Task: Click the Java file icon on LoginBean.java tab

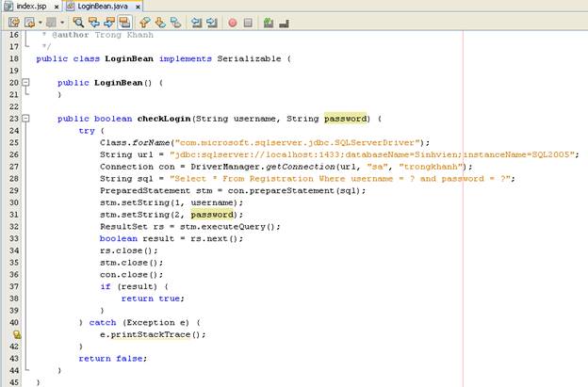Action: point(71,6)
